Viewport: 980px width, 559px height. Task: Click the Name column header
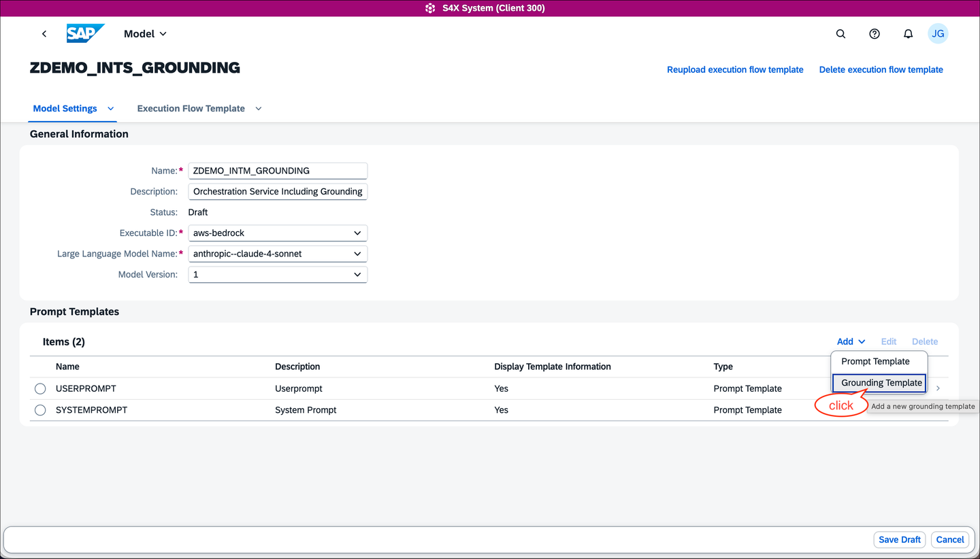click(67, 367)
